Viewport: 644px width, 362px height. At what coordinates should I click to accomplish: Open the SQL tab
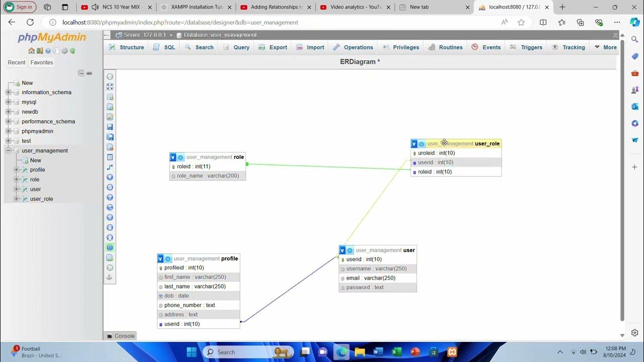click(164, 47)
